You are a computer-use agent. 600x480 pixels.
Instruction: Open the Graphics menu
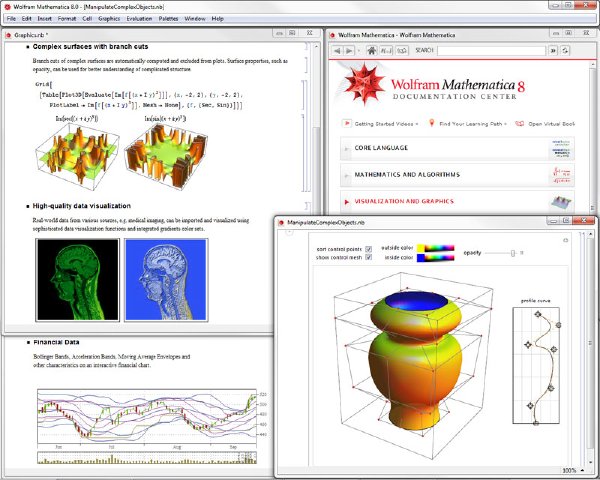109,18
